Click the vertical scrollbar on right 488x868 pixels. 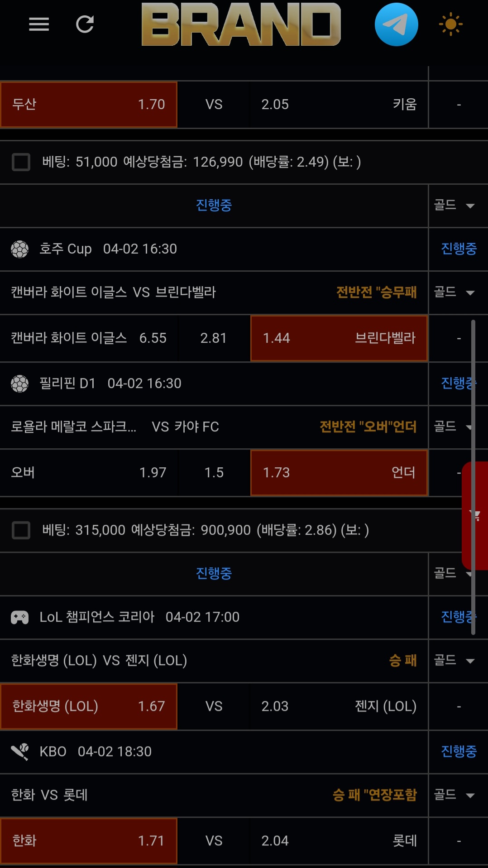[x=473, y=408]
